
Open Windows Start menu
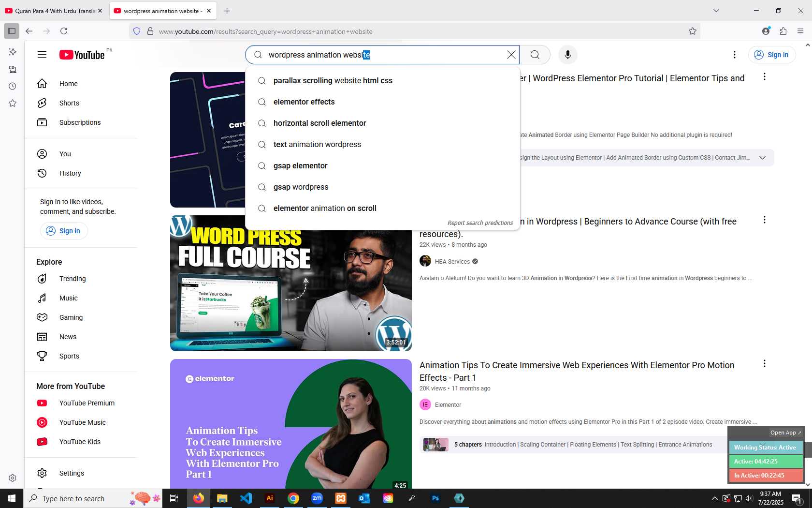tap(12, 498)
